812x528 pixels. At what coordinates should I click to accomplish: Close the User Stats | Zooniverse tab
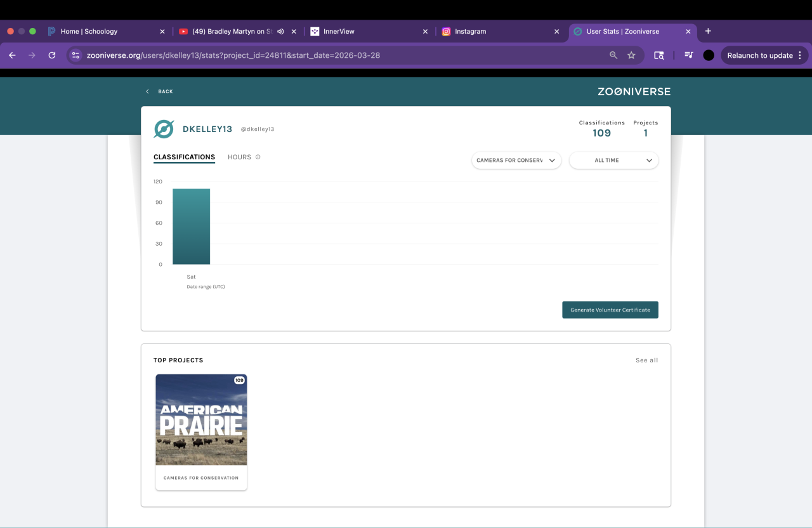688,31
